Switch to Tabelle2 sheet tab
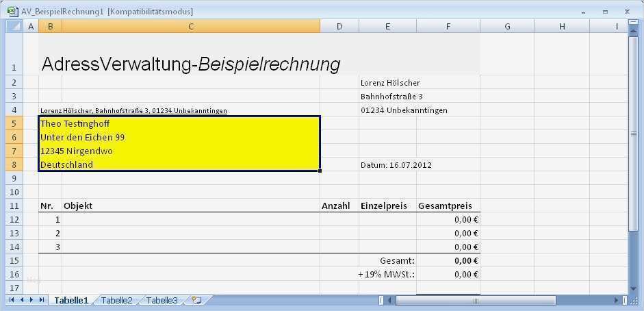The width and height of the screenshot is (644, 311). (x=117, y=300)
